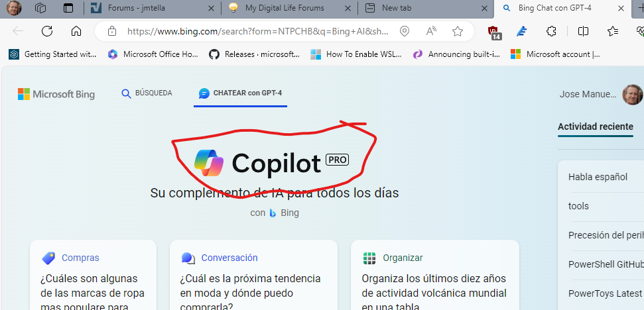
Task: Open Getting Started bookmark
Action: click(52, 54)
